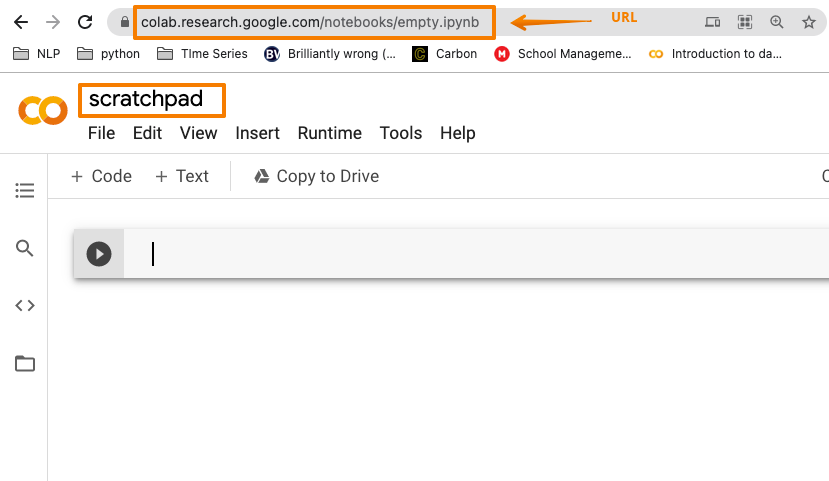
Task: Click the Colab CO logo
Action: (x=43, y=110)
